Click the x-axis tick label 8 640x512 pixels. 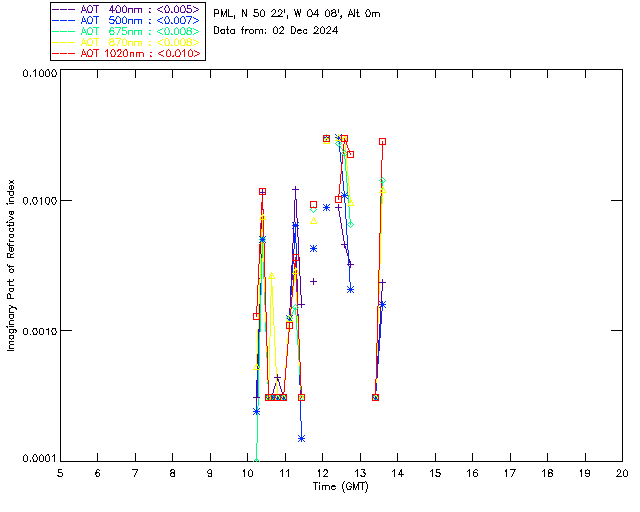tap(173, 473)
